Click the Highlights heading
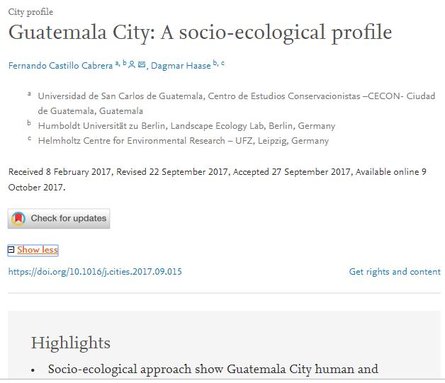 [71, 343]
